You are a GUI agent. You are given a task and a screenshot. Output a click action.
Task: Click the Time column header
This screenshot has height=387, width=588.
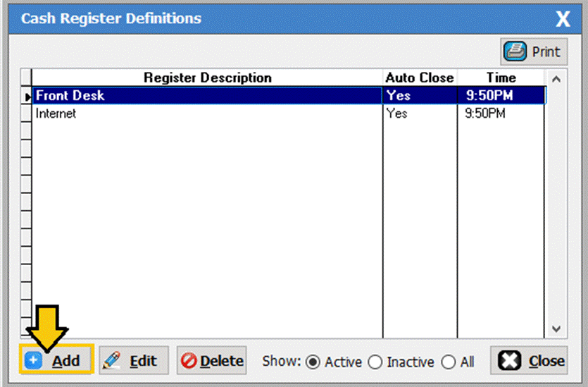501,78
